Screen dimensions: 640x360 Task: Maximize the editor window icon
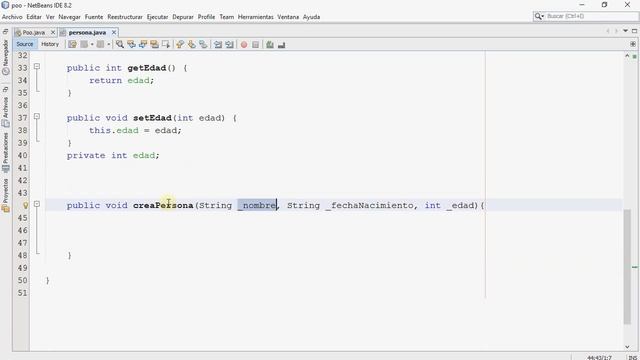[x=634, y=31]
